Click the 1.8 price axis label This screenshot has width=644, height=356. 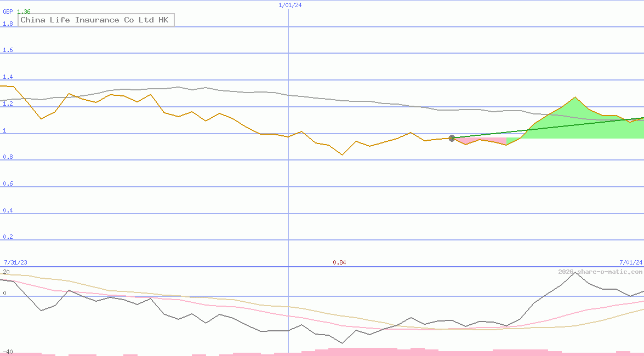8,24
